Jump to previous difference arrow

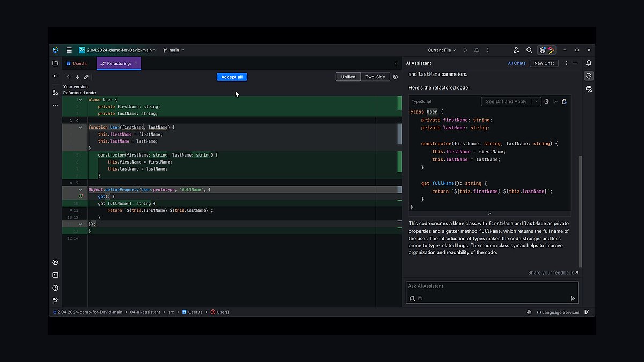click(69, 77)
